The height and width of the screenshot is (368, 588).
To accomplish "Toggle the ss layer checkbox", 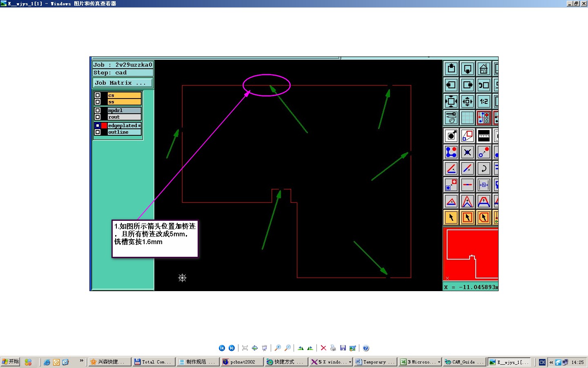I will [x=98, y=102].
